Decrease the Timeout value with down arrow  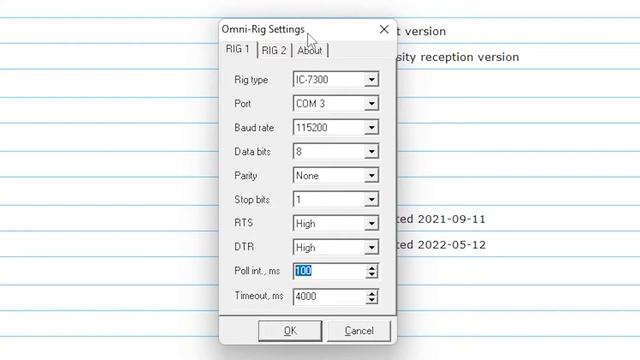(x=371, y=300)
